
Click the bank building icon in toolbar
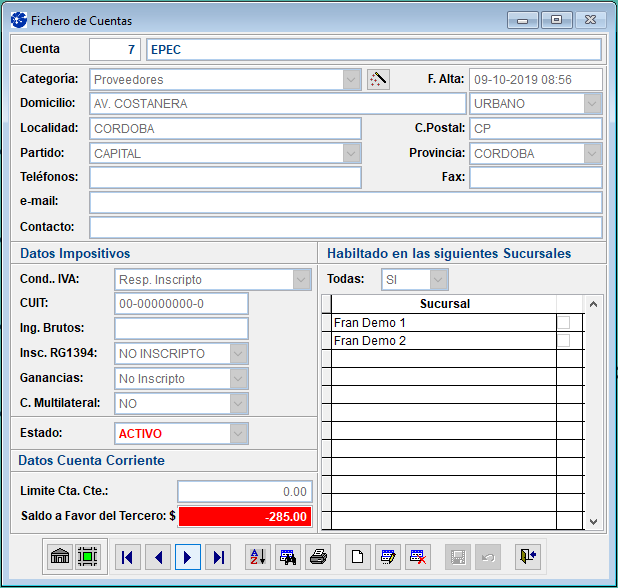pos(60,557)
